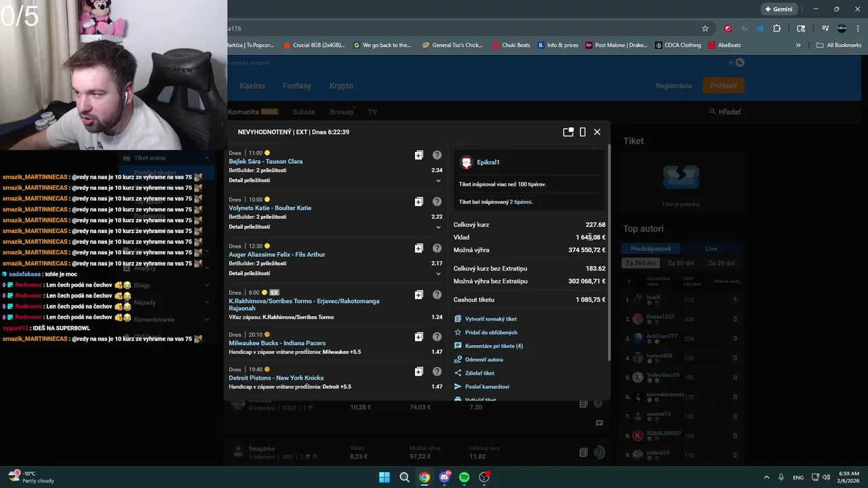This screenshot has width=868, height=488.
Task: Open Windows Start menu
Action: pos(384,477)
